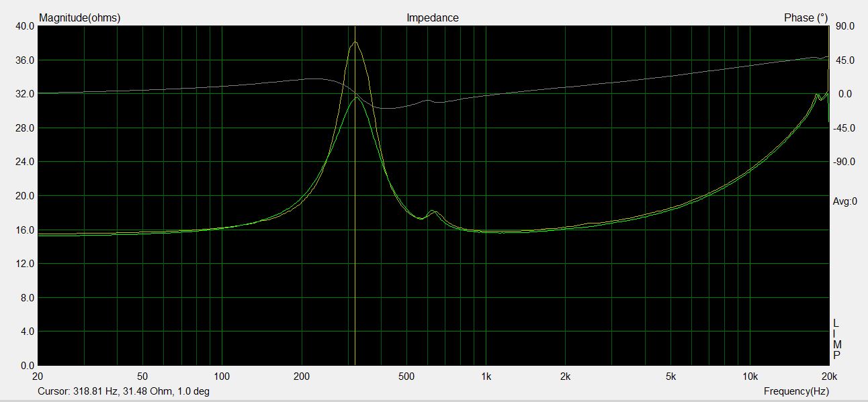Click the -45.0 phase axis value
868x402 pixels.
(843, 128)
